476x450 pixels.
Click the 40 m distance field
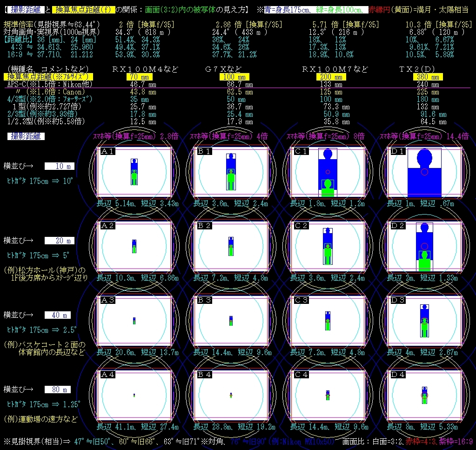[58, 315]
